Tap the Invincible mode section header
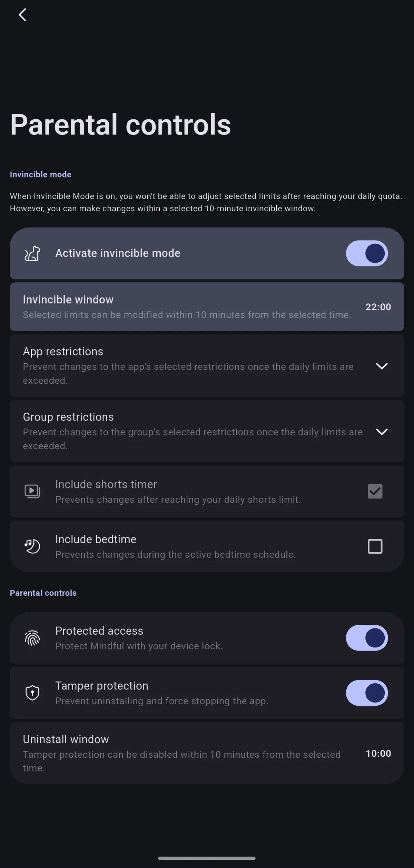Screen dimensions: 414x868 (x=40, y=174)
